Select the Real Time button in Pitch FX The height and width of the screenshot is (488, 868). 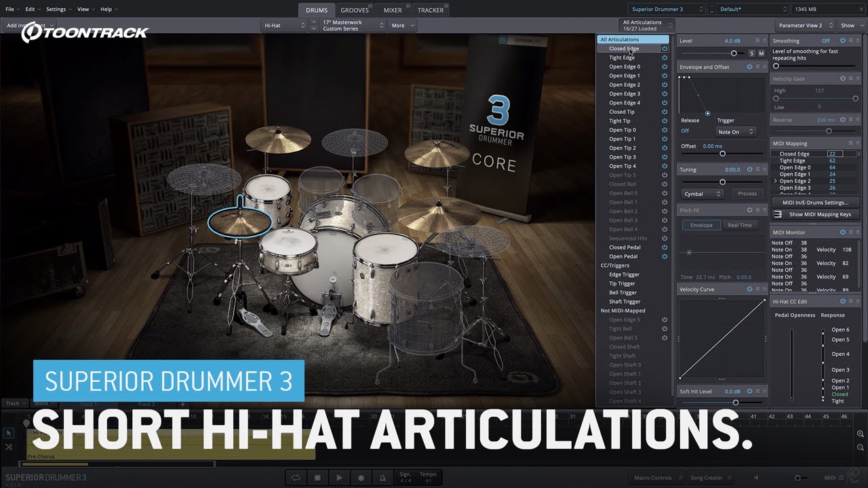tap(740, 225)
